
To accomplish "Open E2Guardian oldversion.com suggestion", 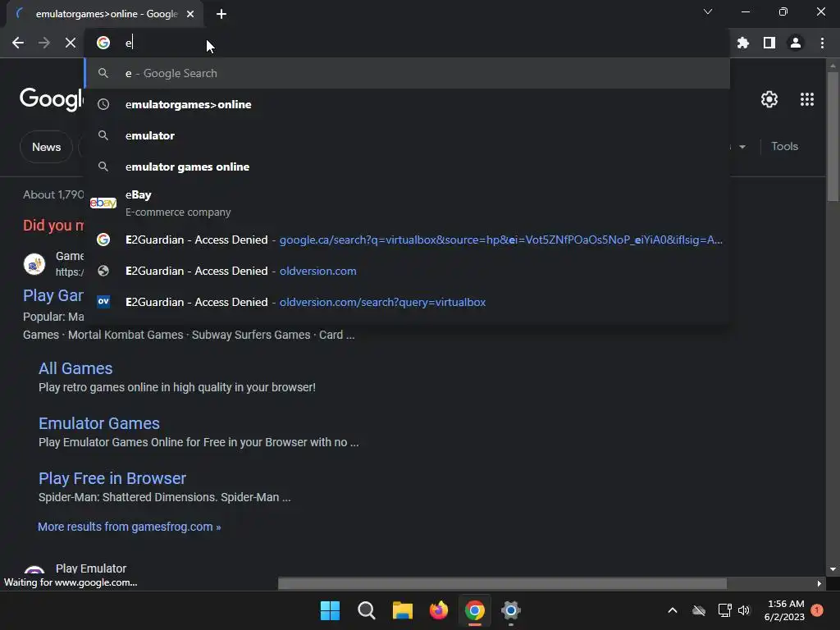I will 407,271.
